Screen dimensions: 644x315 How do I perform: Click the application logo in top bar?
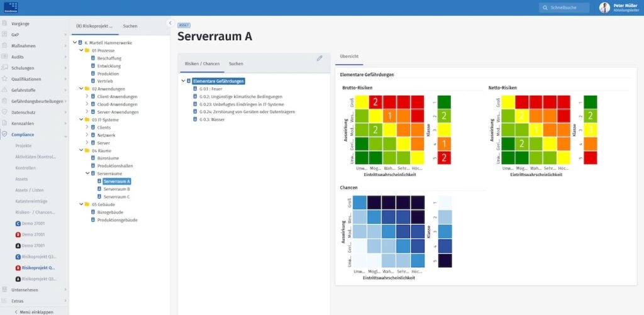11,8
